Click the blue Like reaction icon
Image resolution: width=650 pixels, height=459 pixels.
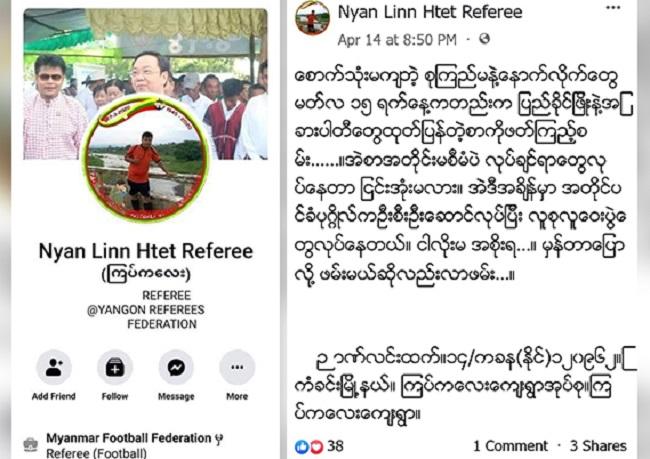click(x=302, y=447)
